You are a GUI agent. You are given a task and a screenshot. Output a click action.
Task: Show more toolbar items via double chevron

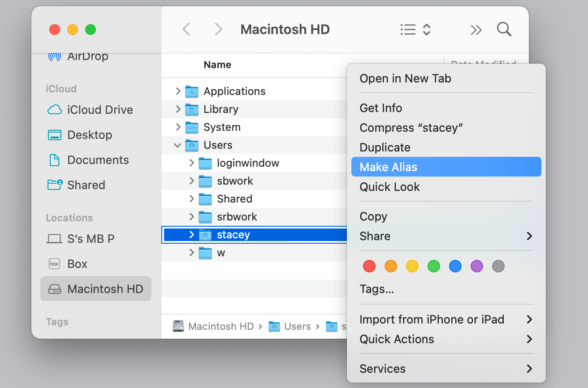pos(476,30)
